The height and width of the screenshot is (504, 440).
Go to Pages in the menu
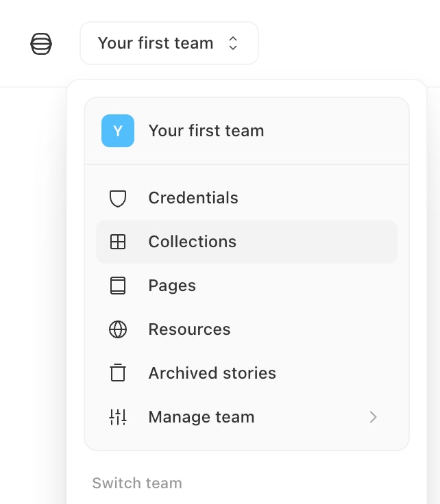172,286
